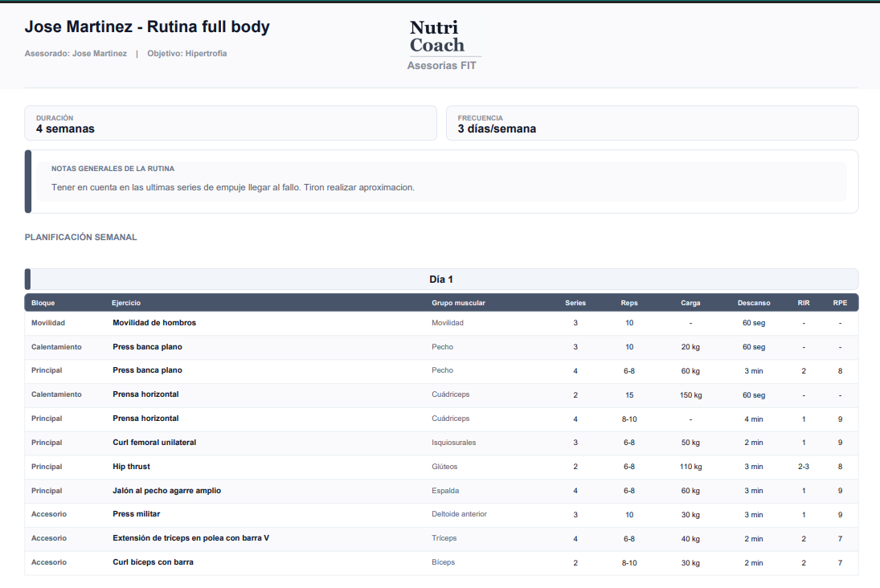Click the Grupo muscular column header
The image size is (880, 588).
pyautogui.click(x=459, y=303)
